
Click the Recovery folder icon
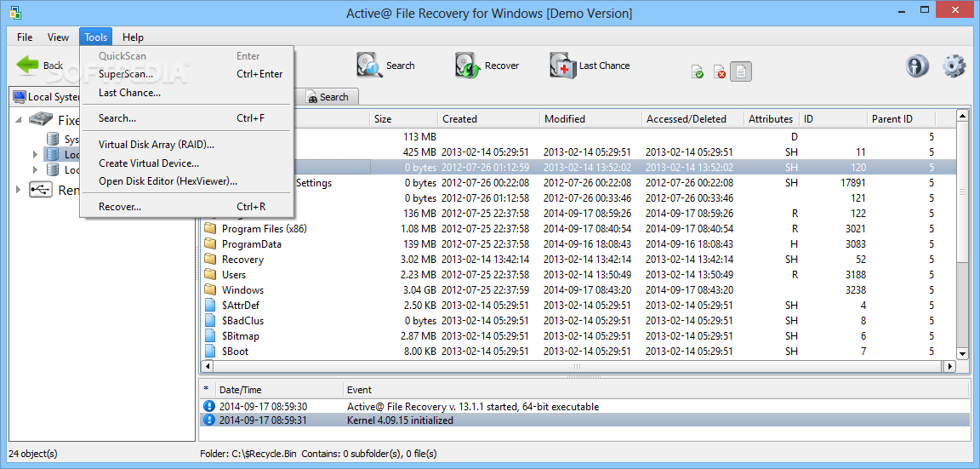pyautogui.click(x=210, y=259)
